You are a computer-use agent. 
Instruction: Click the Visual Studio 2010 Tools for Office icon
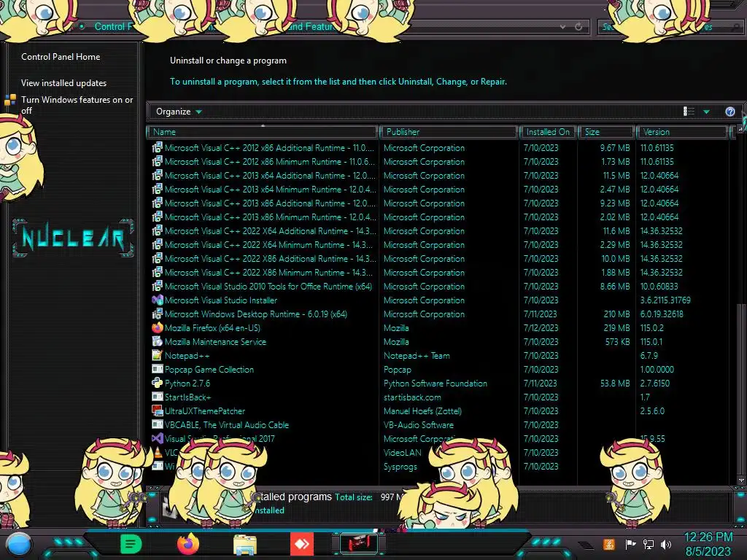(x=158, y=286)
